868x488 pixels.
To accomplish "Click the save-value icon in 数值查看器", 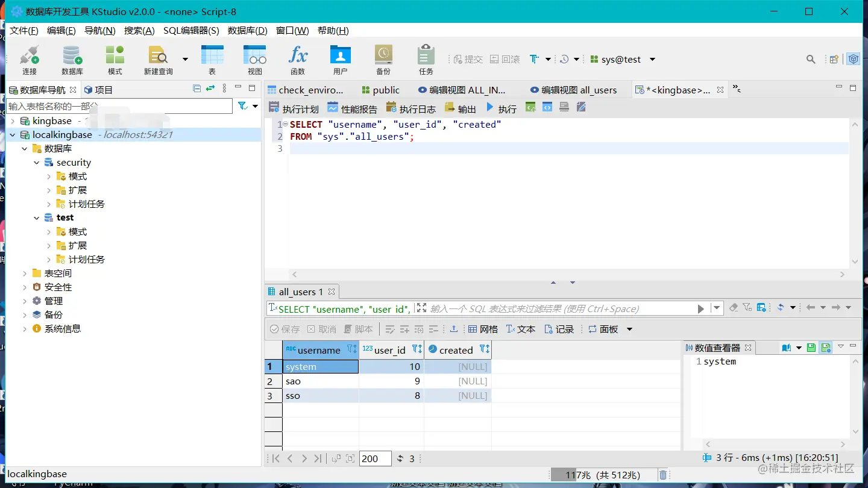I will (811, 348).
